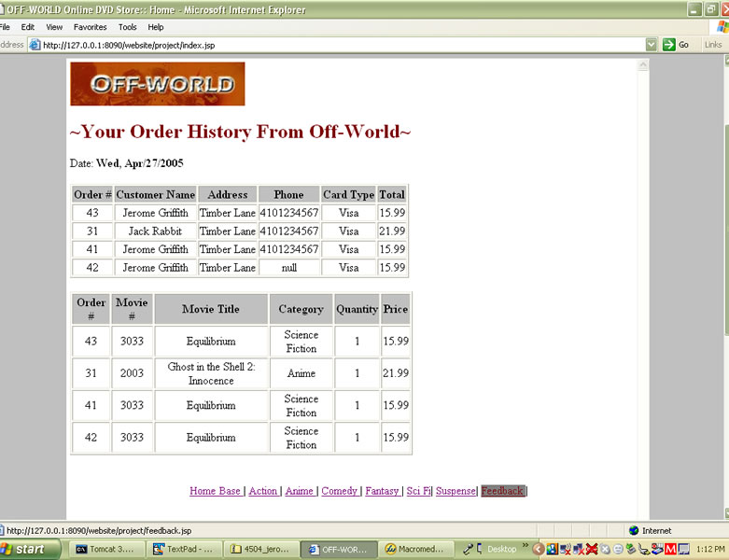The width and height of the screenshot is (729, 560).
Task: Click the red M tray icon
Action: [x=670, y=550]
